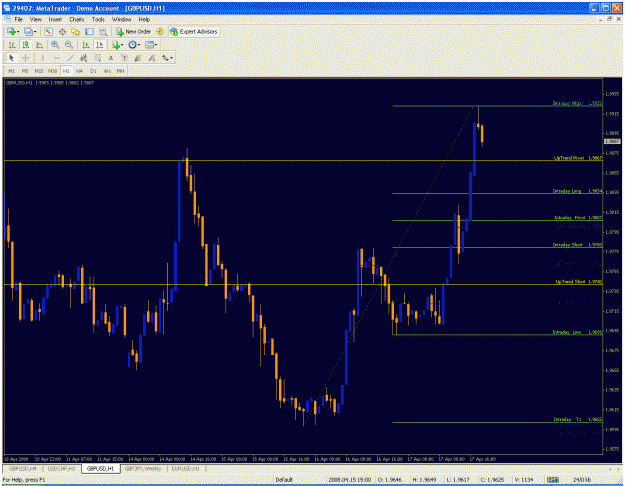Switch timeframe to M30
Image resolution: width=625 pixels, height=486 pixels.
click(x=52, y=71)
